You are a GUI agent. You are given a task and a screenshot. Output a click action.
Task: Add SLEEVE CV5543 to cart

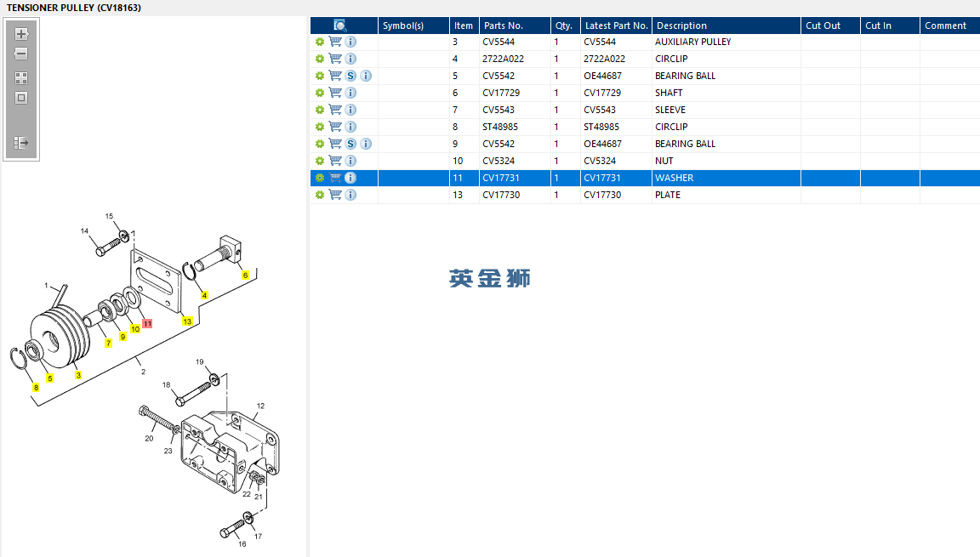tap(336, 110)
